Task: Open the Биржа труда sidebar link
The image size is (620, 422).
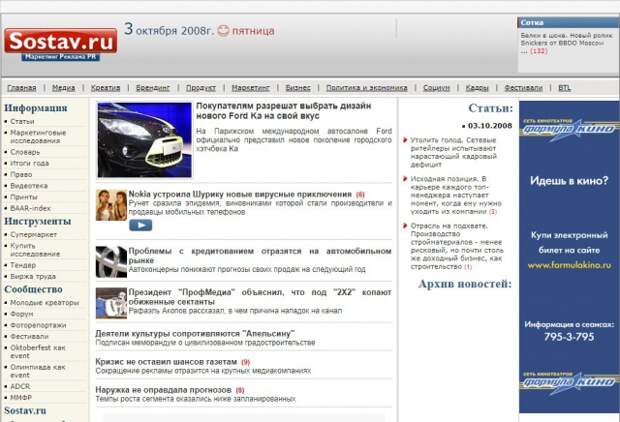Action: [x=33, y=276]
